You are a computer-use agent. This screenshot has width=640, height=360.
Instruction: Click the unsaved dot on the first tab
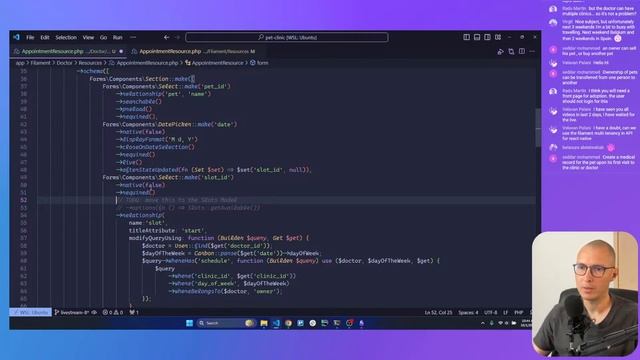point(121,51)
